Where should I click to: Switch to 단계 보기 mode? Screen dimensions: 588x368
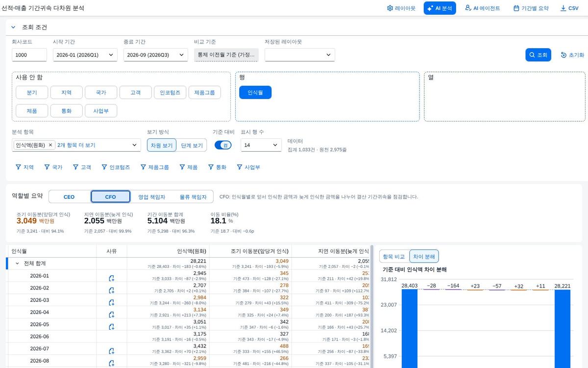(x=192, y=145)
